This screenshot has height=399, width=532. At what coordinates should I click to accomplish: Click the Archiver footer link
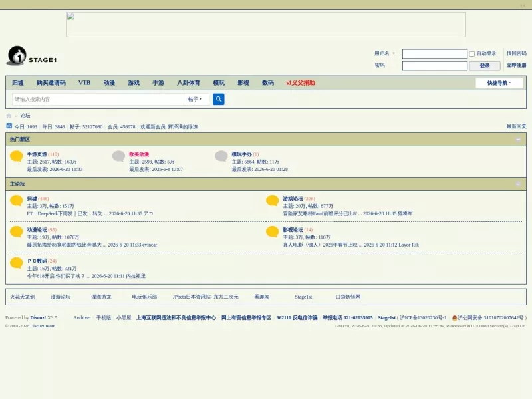pyautogui.click(x=82, y=318)
